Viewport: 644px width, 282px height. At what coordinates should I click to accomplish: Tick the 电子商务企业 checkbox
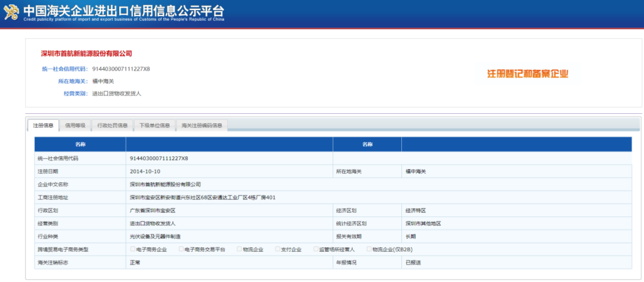tap(132, 249)
